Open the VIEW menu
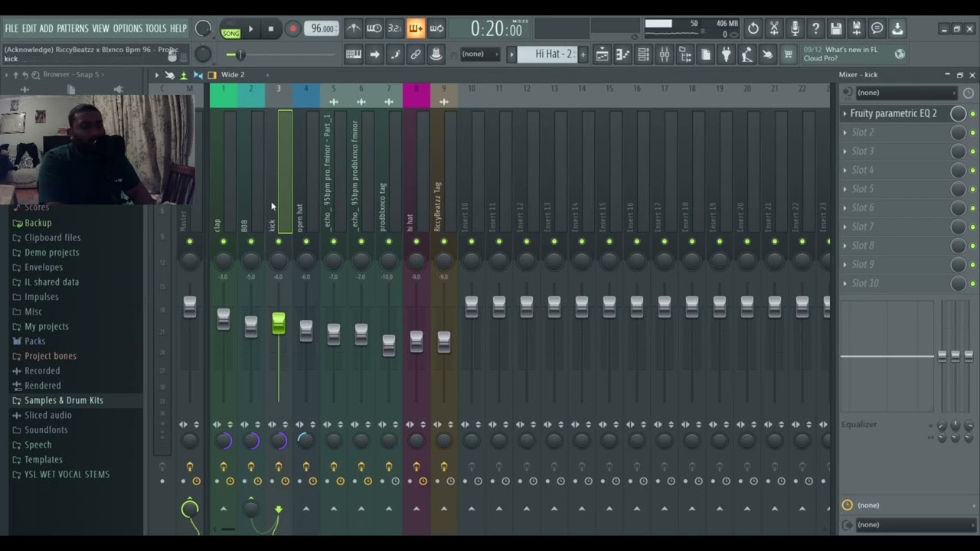The width and height of the screenshot is (980, 551). coord(101,28)
